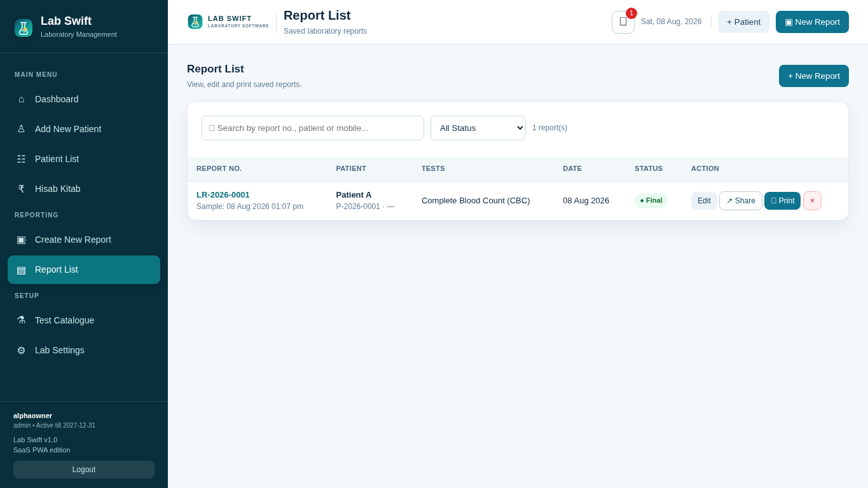Edit report LR-2026-0001

coord(704,201)
